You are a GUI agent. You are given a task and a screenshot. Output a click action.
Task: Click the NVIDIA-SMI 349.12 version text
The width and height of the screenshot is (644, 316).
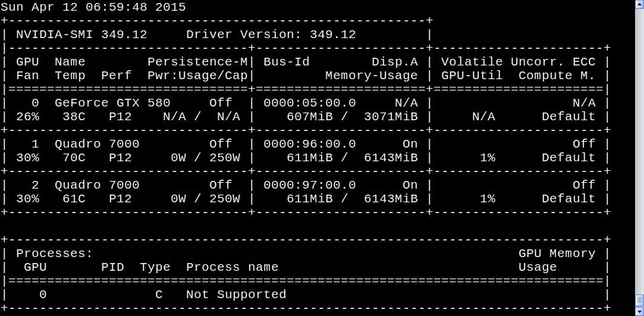[x=81, y=35]
